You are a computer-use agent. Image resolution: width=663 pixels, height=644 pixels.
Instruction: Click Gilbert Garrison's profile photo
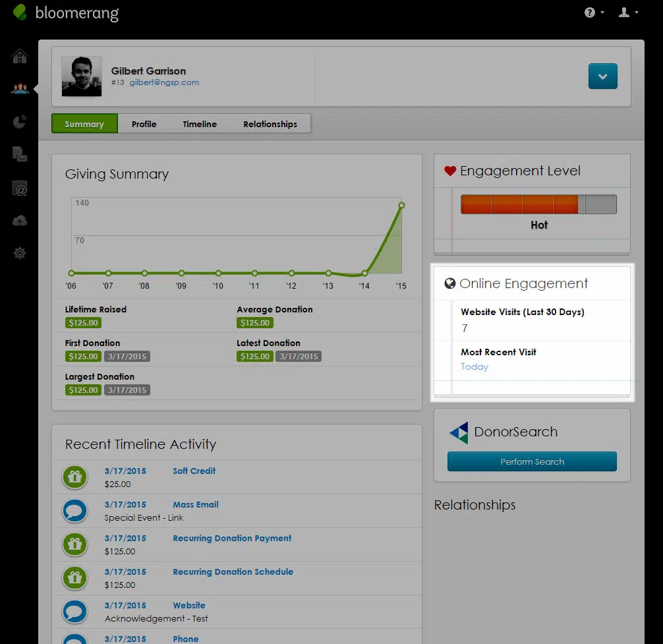click(82, 76)
